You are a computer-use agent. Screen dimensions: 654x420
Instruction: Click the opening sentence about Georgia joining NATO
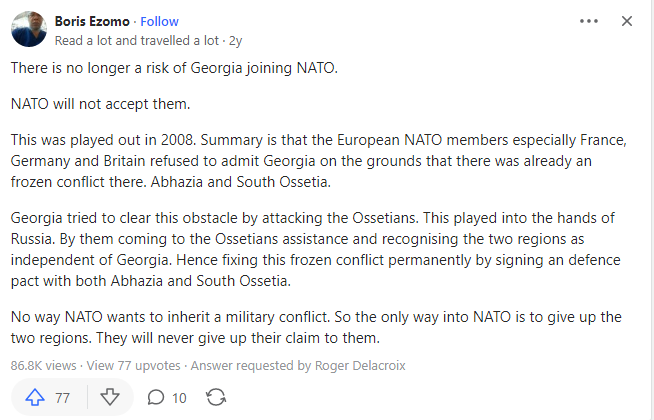tap(174, 68)
